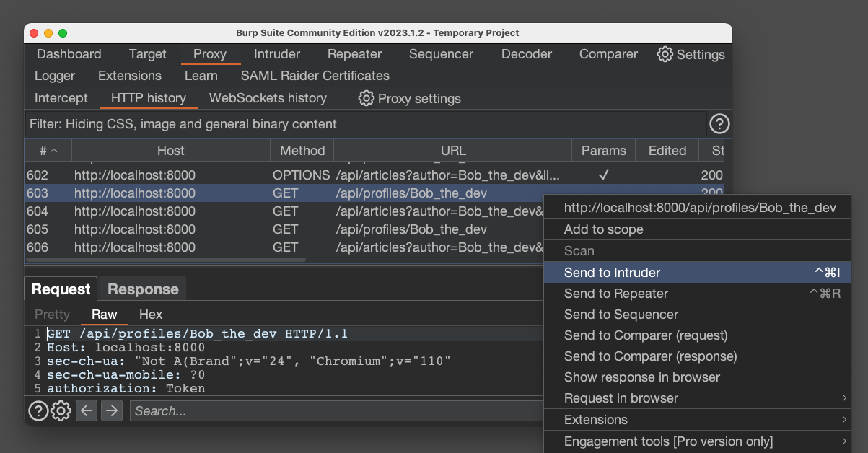Image resolution: width=868 pixels, height=453 pixels.
Task: Switch to the Response tab
Action: (143, 289)
